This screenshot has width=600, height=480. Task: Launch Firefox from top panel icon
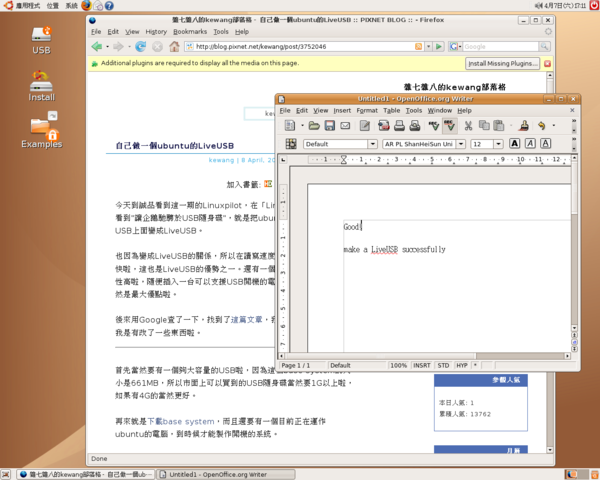click(x=86, y=5)
